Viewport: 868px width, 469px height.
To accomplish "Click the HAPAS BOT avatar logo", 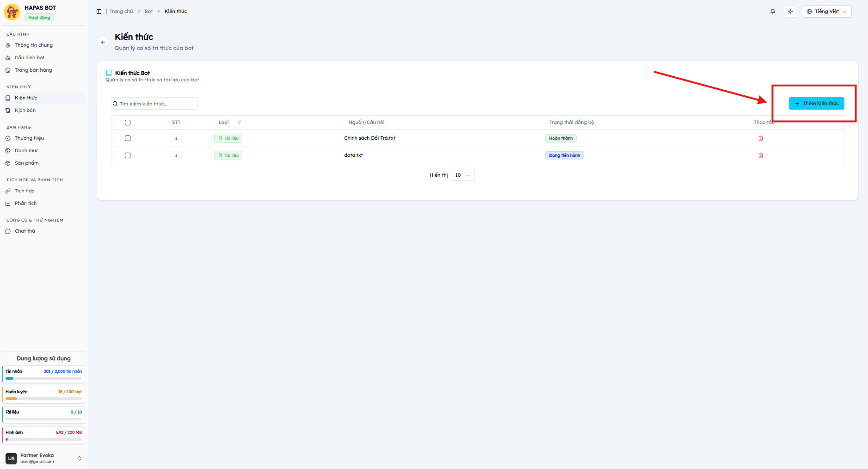I will [12, 12].
